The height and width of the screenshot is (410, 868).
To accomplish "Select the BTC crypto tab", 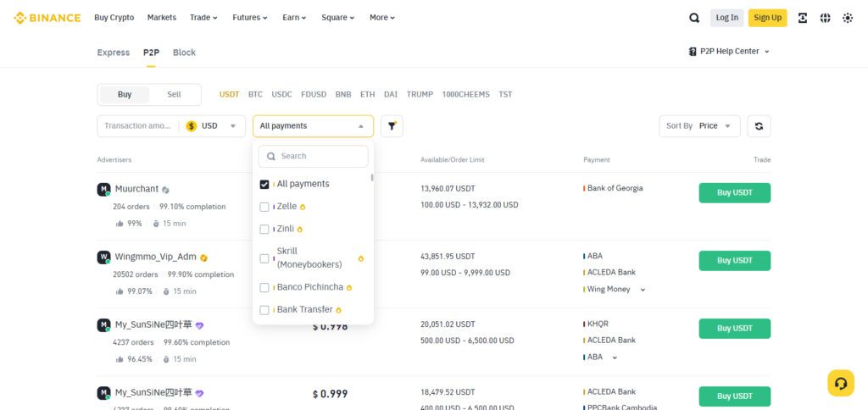I will point(255,95).
